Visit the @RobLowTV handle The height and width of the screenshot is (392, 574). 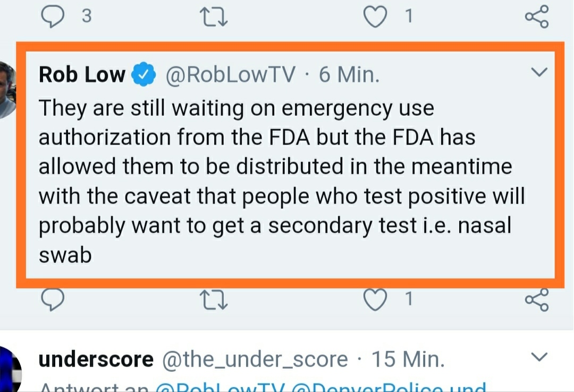pyautogui.click(x=230, y=75)
